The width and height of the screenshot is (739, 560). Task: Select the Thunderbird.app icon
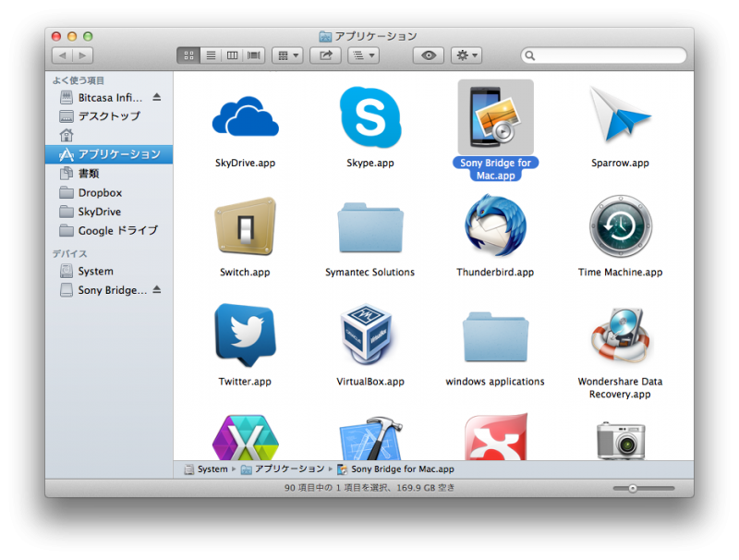(495, 226)
